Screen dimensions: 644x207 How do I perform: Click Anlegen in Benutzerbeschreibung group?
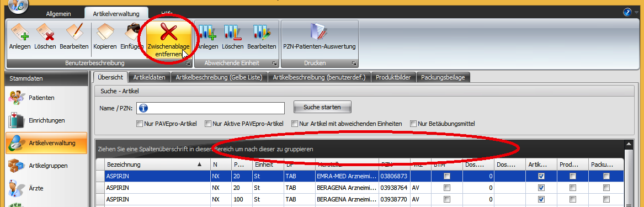(x=20, y=37)
